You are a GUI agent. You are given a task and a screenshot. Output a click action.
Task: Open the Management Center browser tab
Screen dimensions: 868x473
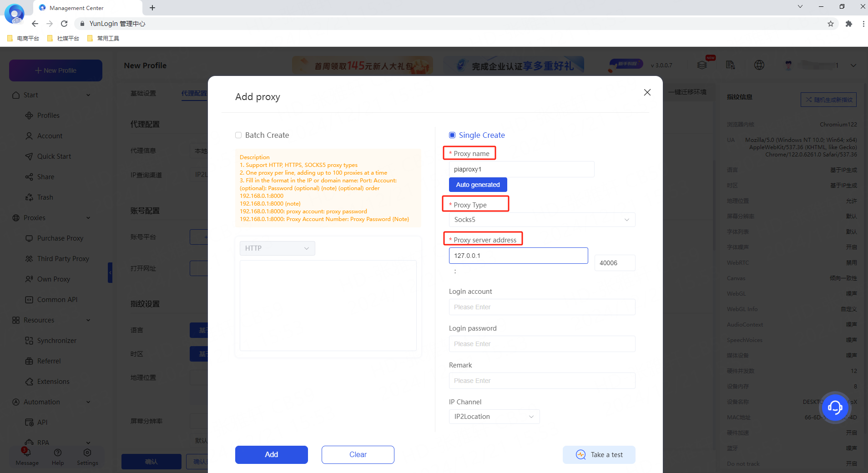[76, 8]
